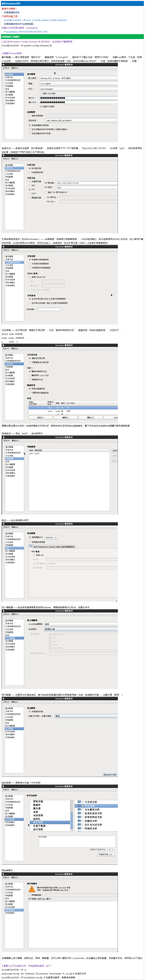
Task: Switch to the Kerberos 5 tab
Action: click(x=43, y=547)
